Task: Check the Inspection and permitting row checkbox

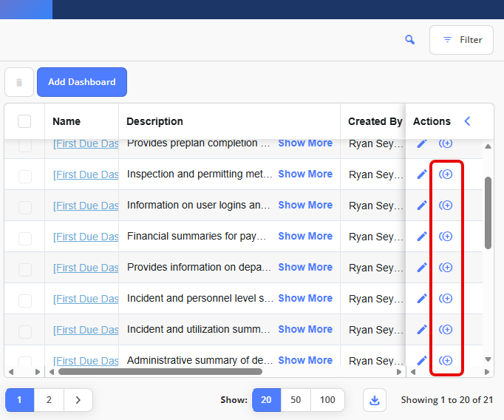Action: tap(25, 176)
